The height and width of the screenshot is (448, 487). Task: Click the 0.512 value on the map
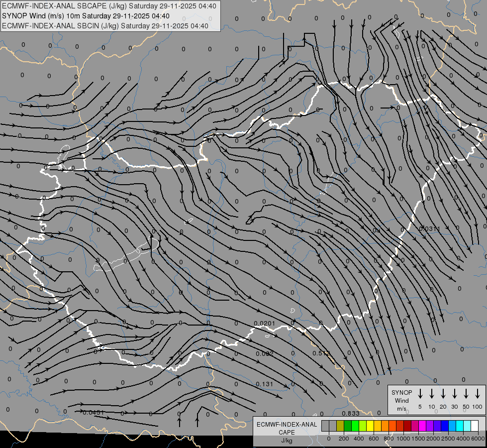[321, 353]
